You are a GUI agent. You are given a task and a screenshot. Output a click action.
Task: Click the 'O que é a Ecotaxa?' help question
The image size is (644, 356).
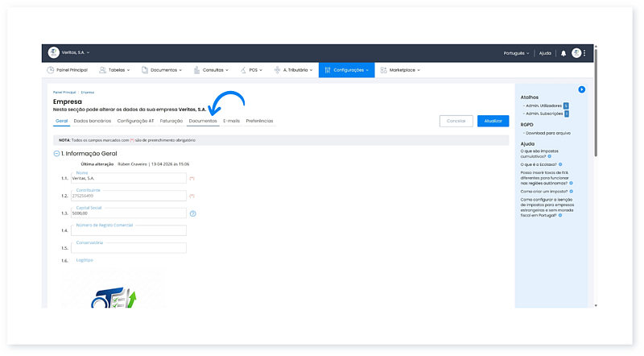[539, 165]
